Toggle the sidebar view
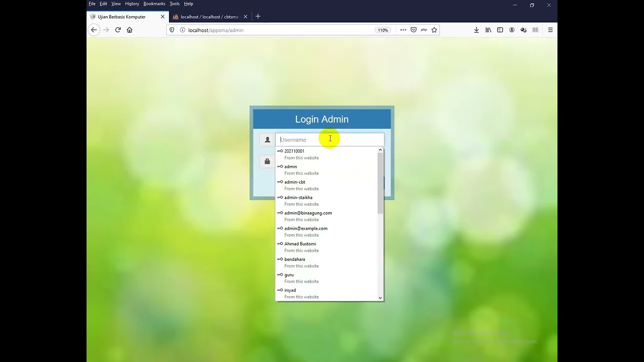The width and height of the screenshot is (644, 362). pos(500,30)
